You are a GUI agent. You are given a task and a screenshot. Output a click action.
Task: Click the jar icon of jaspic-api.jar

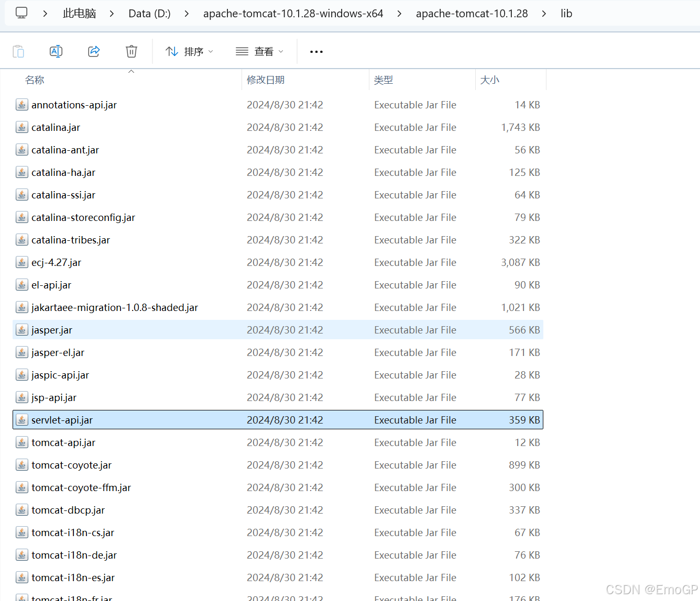point(21,375)
